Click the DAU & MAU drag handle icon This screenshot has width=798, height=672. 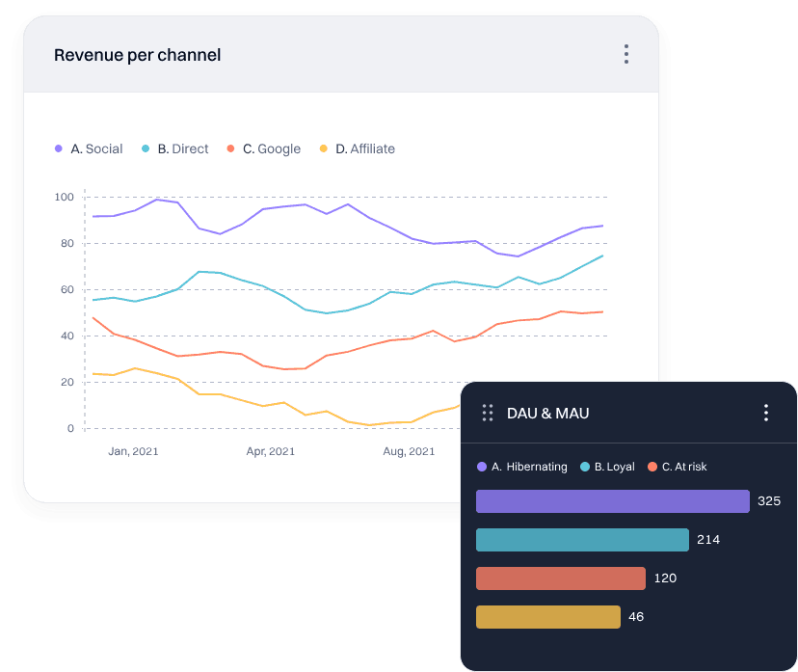click(489, 413)
